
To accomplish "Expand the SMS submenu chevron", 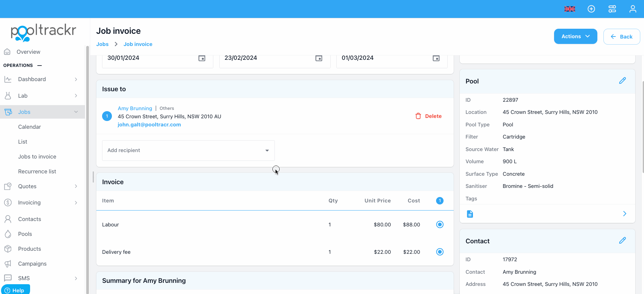I will tap(76, 278).
